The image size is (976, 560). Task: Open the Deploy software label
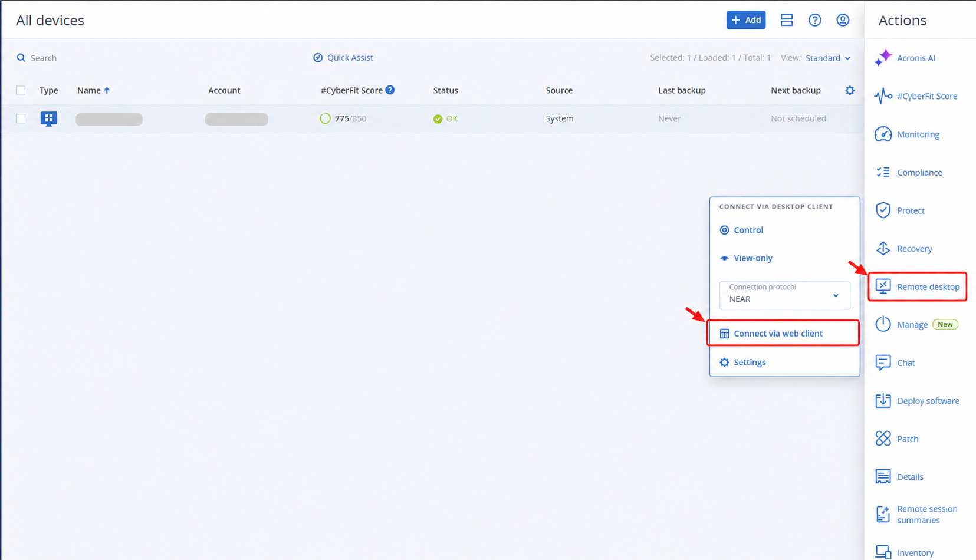[928, 401]
